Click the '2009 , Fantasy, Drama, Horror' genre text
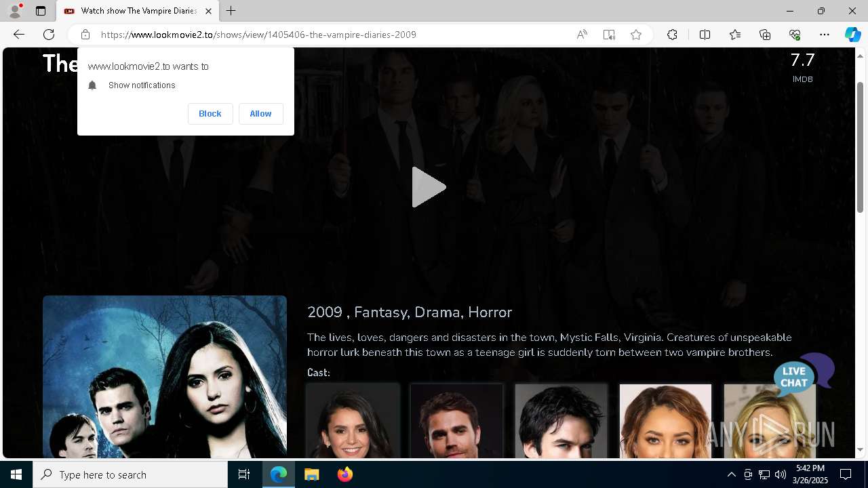 (x=410, y=312)
